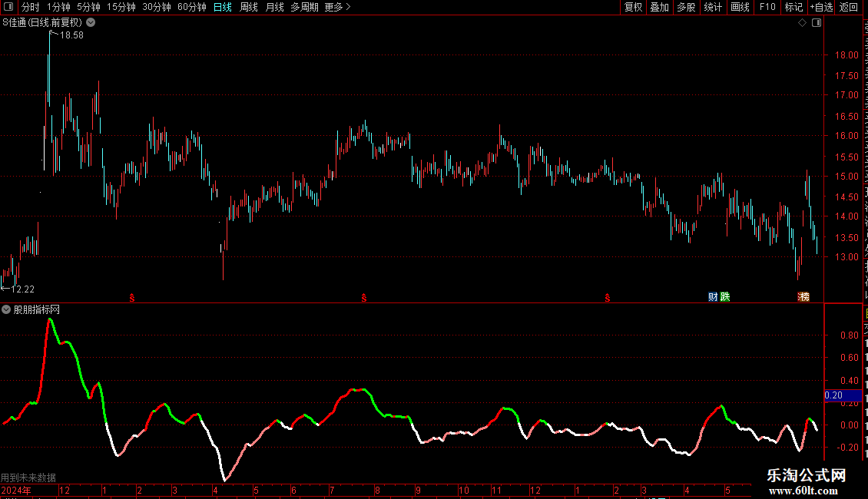
Task: Click the 13.00 price axis label
Action: click(x=846, y=257)
